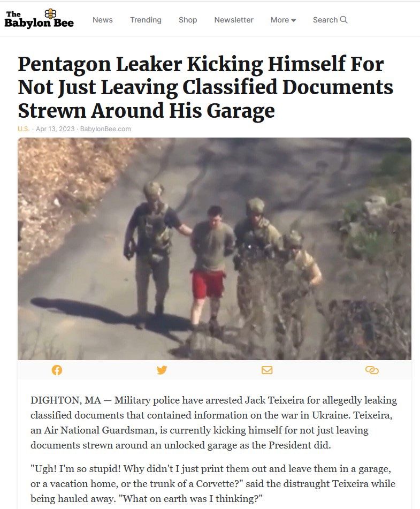Open the Search field
The width and height of the screenshot is (420, 509).
330,20
